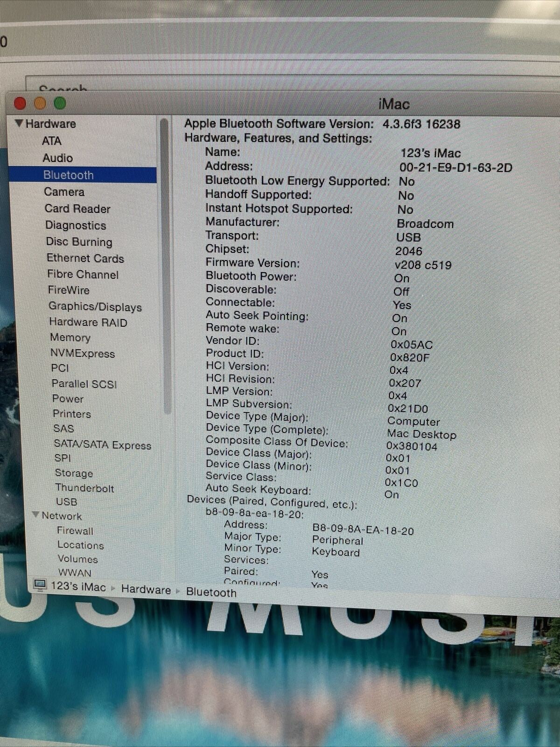Viewport: 560px width, 747px height.
Task: Select Locations under Network
Action: tap(80, 545)
